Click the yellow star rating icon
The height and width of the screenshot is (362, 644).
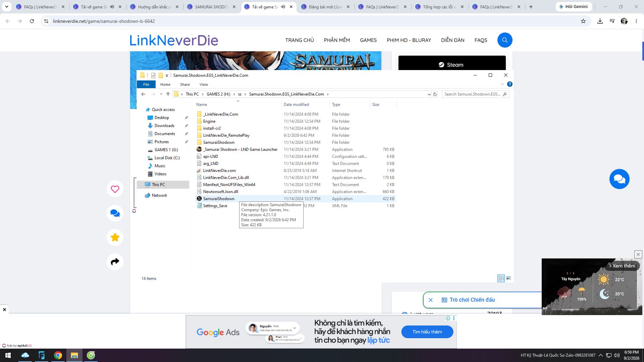[x=115, y=237]
